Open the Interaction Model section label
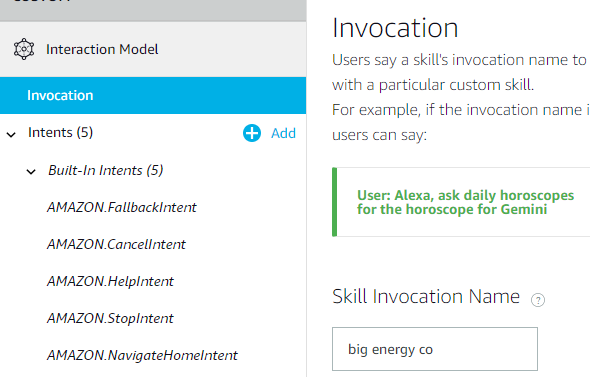Screen dimensions: 590x377 coord(102,49)
